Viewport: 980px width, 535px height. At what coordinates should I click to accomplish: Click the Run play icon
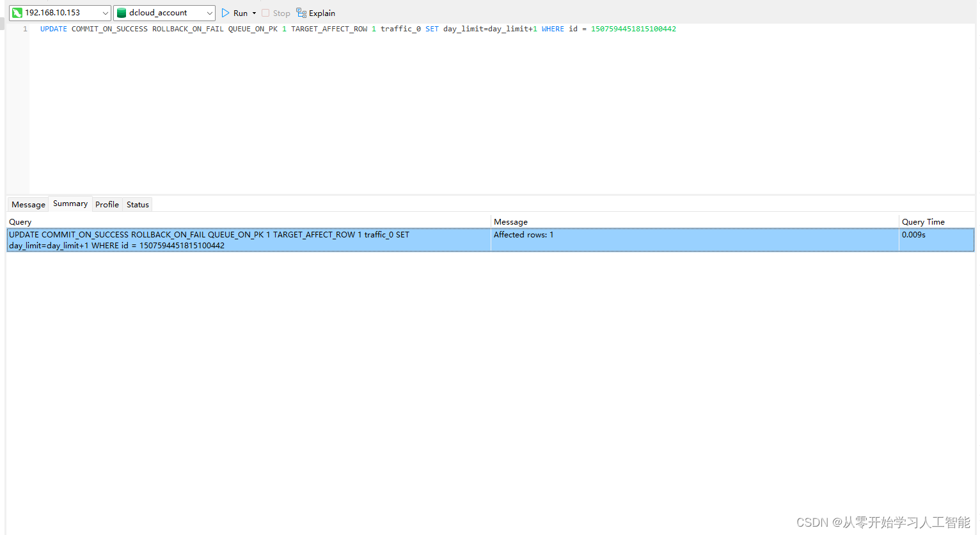coord(225,13)
